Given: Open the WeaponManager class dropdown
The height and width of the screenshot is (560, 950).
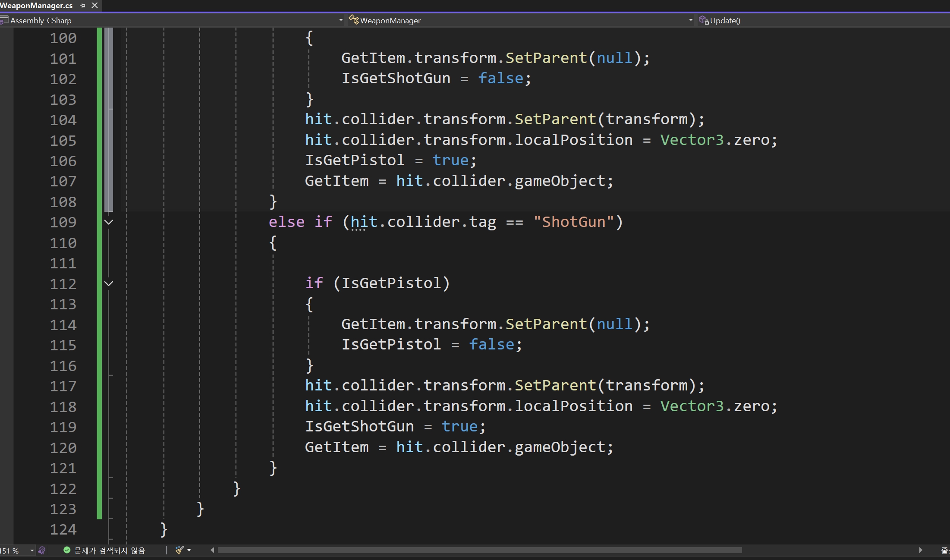Looking at the screenshot, I should (x=690, y=20).
